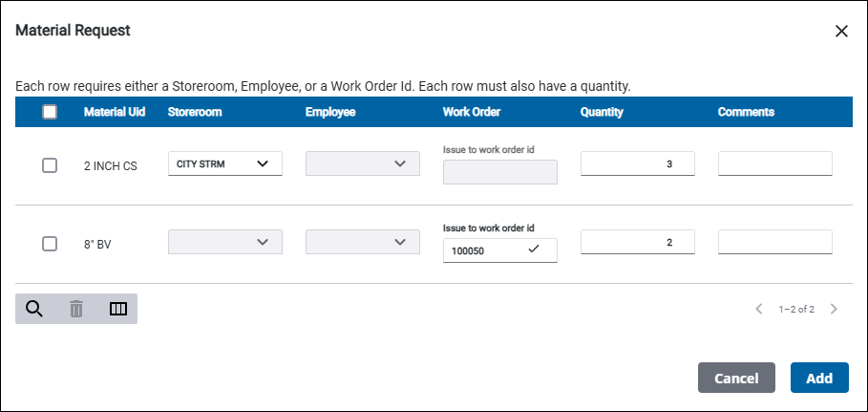868x412 pixels.
Task: Go to the next page arrow
Action: click(834, 309)
